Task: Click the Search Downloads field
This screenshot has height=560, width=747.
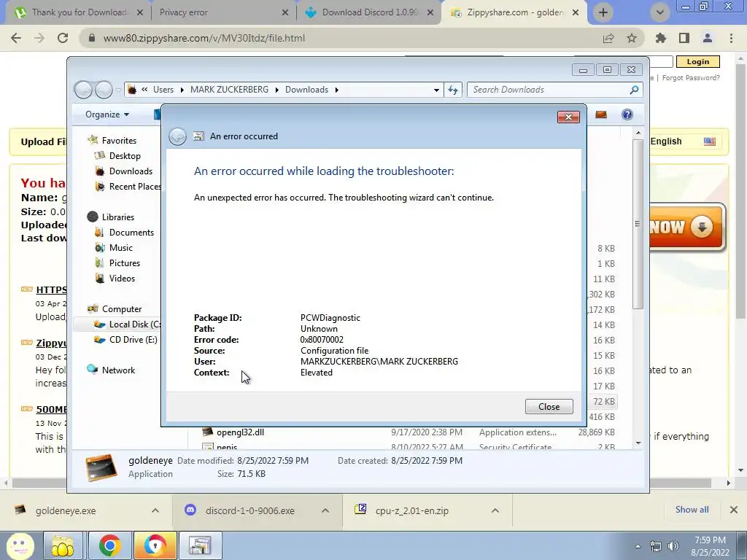Action: 548,90
